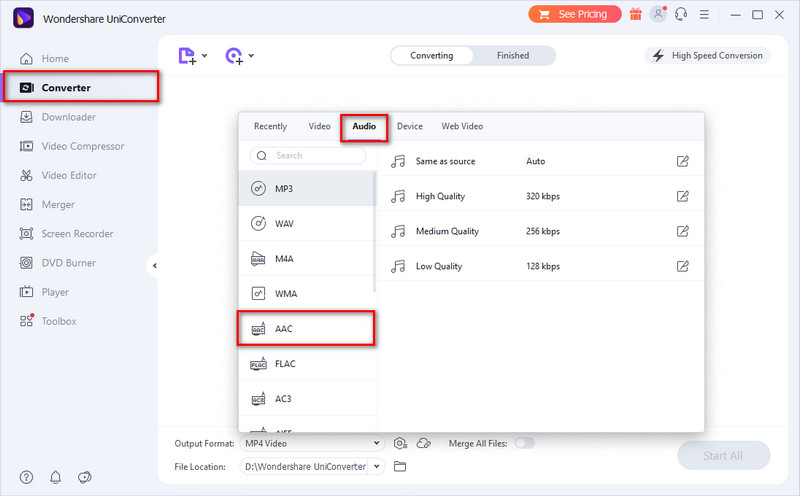
Task: Toggle the Merge All Files switch
Action: tap(524, 443)
